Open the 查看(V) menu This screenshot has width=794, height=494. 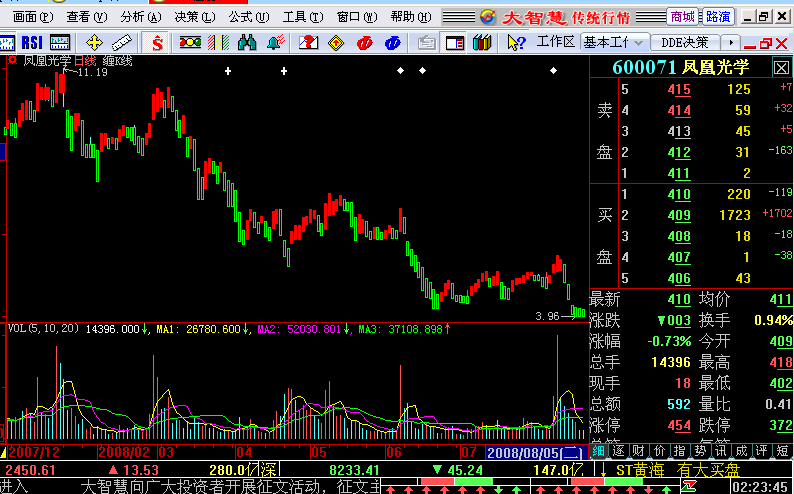(87, 17)
